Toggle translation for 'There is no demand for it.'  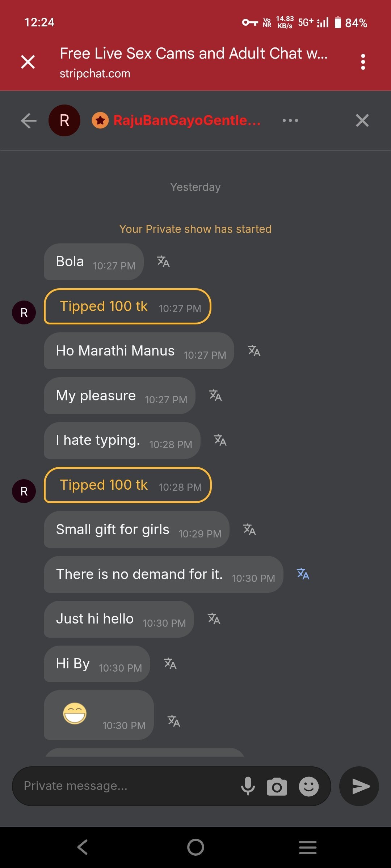coord(303,574)
